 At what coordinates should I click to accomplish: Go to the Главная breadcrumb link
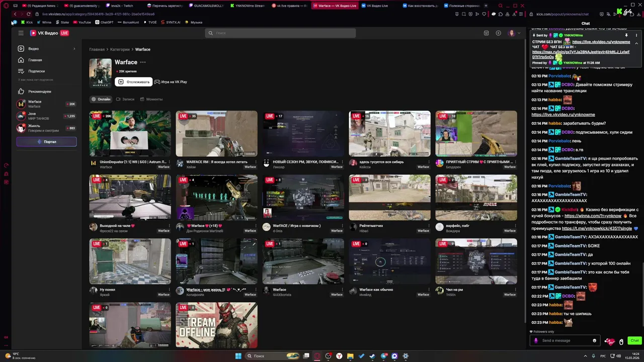[x=97, y=49]
